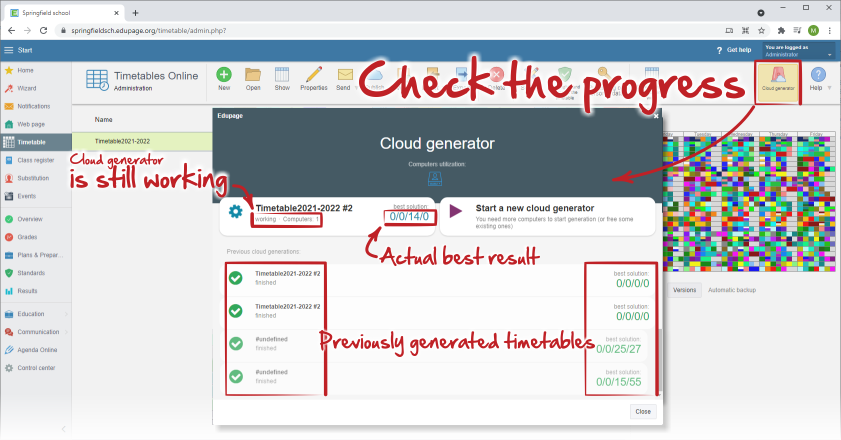The height and width of the screenshot is (440, 841).
Task: Click the working Timetable2021-2022 #2 gear icon
Action: click(235, 211)
